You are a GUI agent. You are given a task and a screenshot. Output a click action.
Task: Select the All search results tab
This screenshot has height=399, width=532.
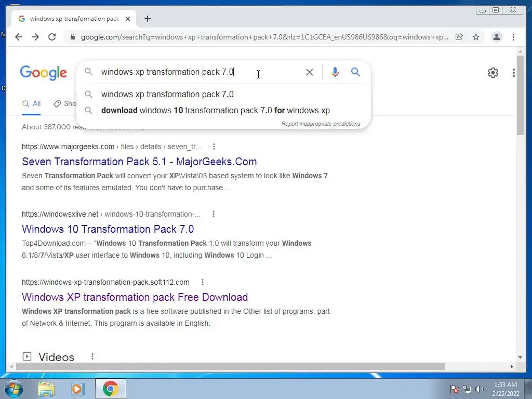[31, 104]
